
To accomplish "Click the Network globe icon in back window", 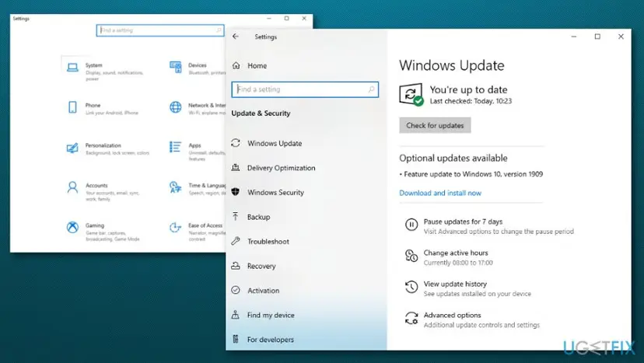I will [x=175, y=107].
